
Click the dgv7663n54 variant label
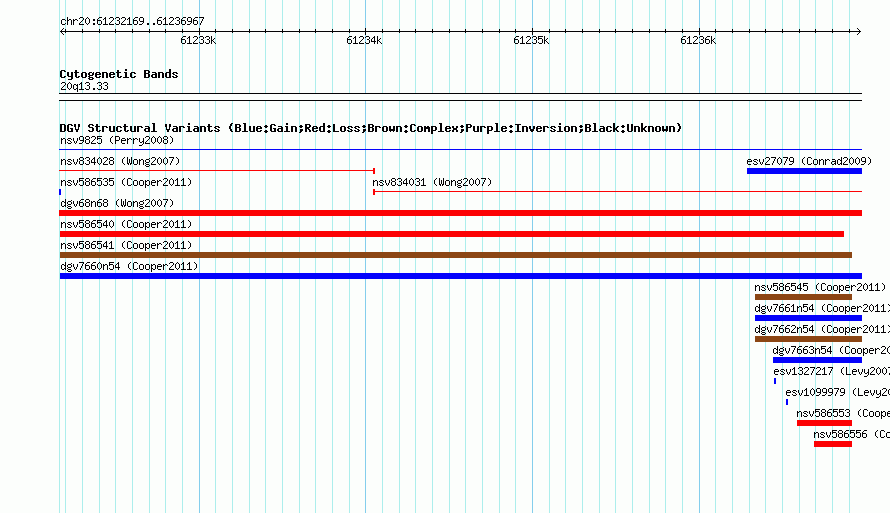pyautogui.click(x=831, y=350)
